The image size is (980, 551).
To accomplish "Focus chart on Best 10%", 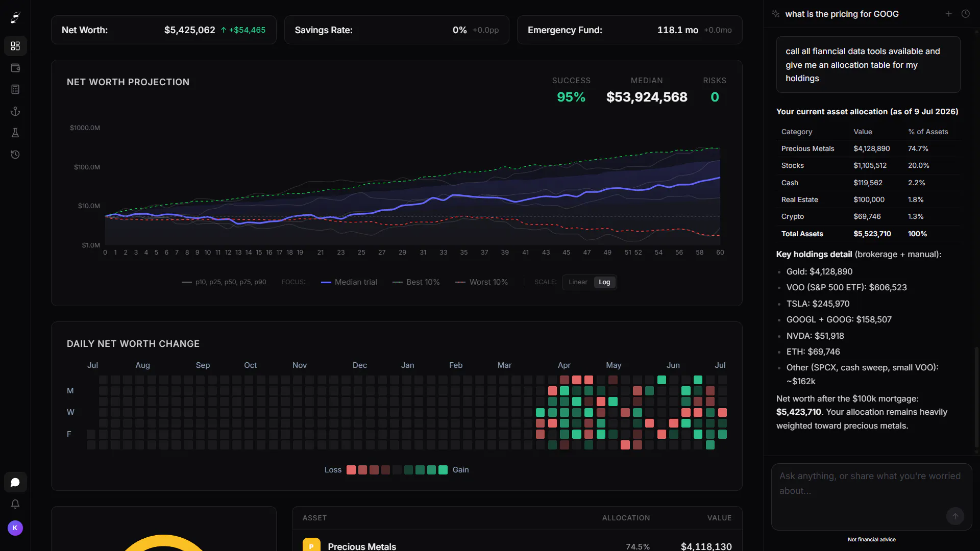I will (x=416, y=282).
